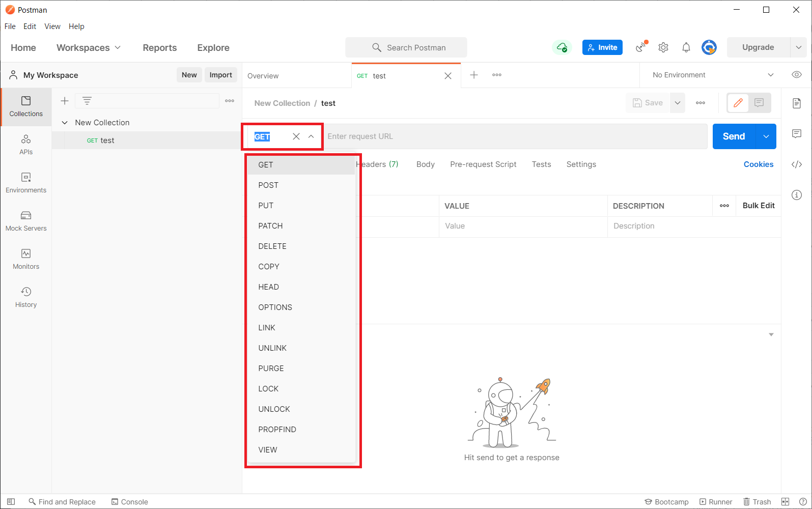The width and height of the screenshot is (812, 509).
Task: Open the capture requests satellite icon
Action: 641,47
